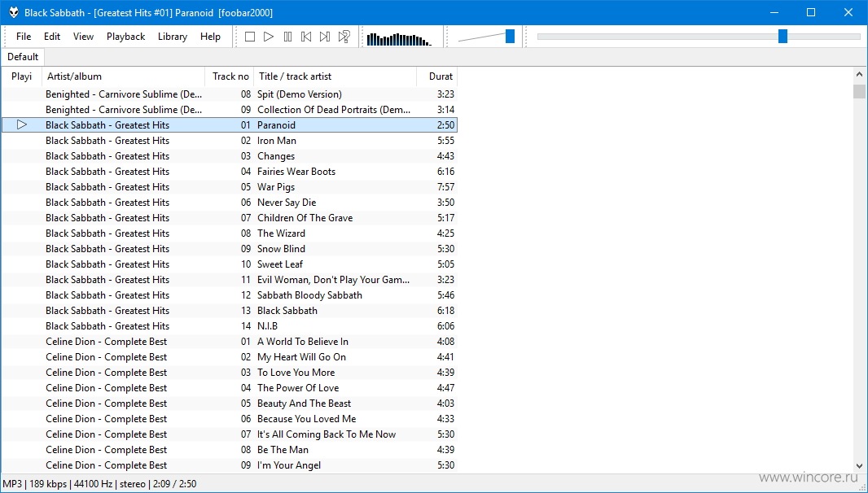Adjust the volume slider handle

click(510, 37)
